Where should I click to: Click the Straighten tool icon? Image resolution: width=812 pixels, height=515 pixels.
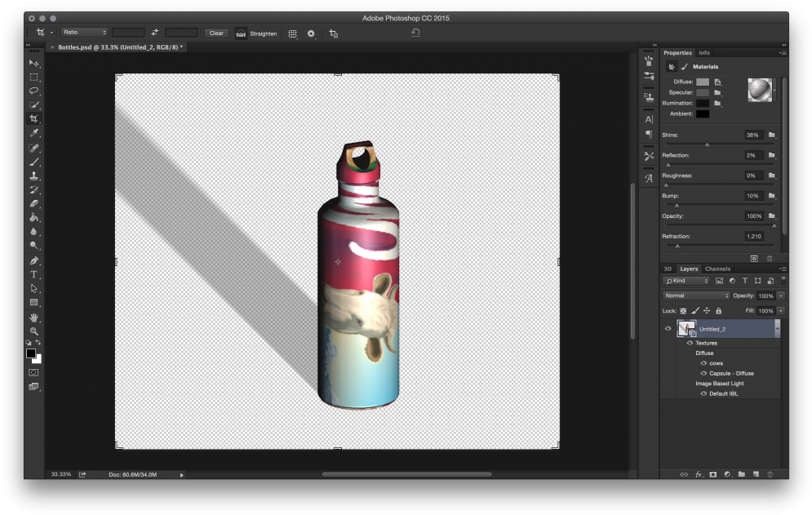[242, 33]
